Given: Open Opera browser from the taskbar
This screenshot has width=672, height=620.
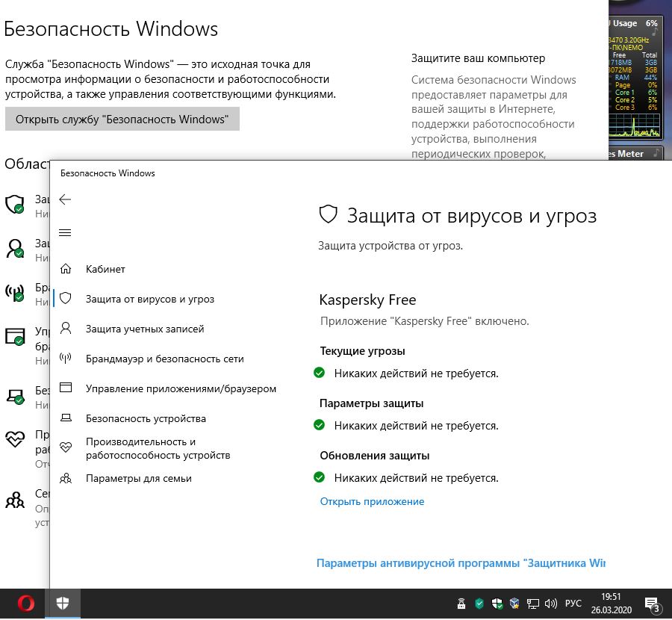Looking at the screenshot, I should click(25, 604).
